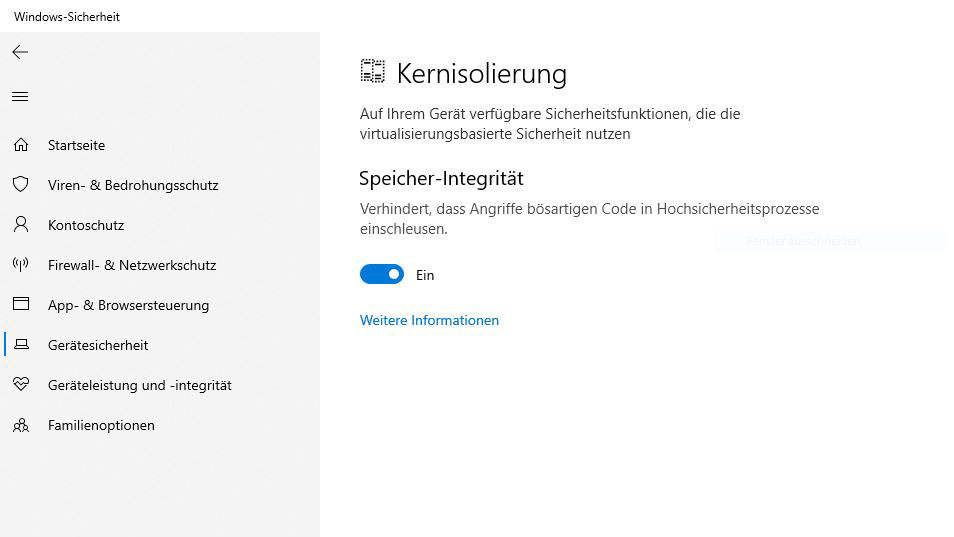Go to Startseite in sidebar
This screenshot has height=537, width=954.
[76, 145]
